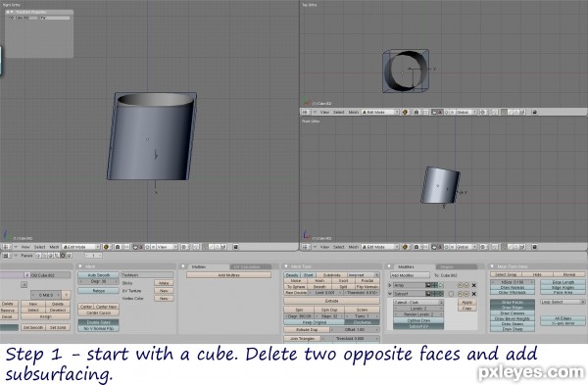
Task: Click the Add Multires button
Action: [x=228, y=275]
